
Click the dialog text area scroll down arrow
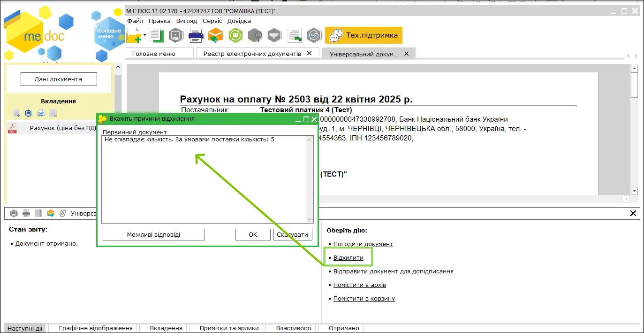click(x=309, y=219)
